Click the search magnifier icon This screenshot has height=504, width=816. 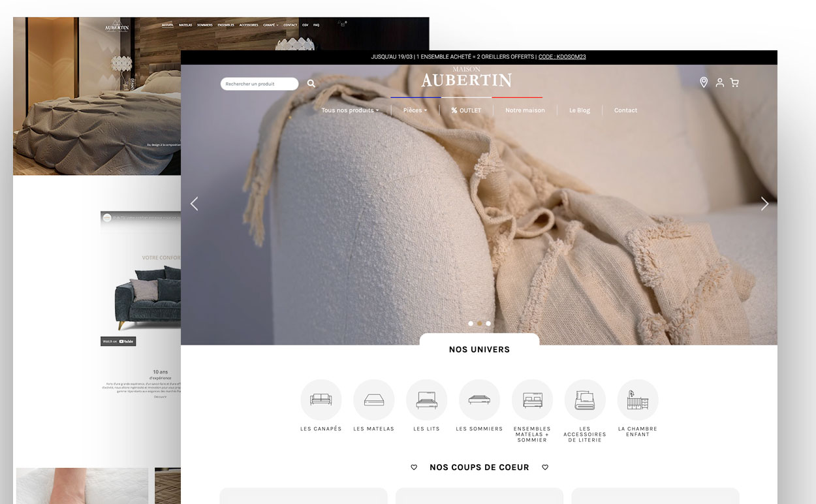click(311, 84)
